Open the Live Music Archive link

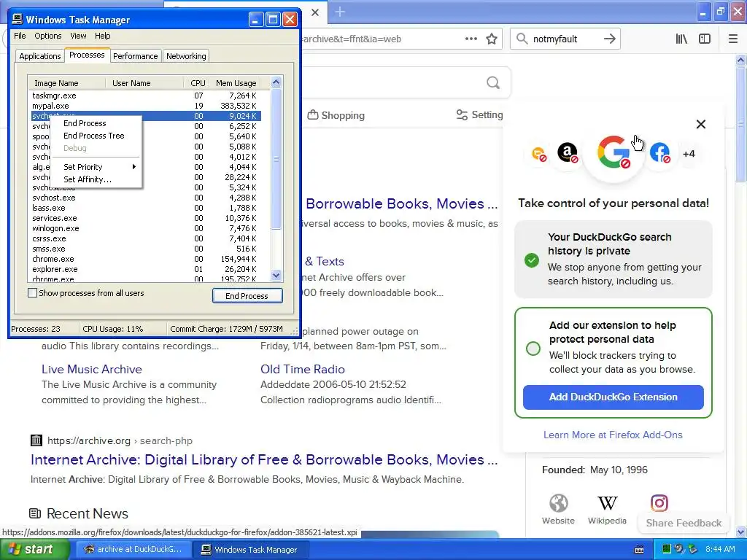[91, 370]
